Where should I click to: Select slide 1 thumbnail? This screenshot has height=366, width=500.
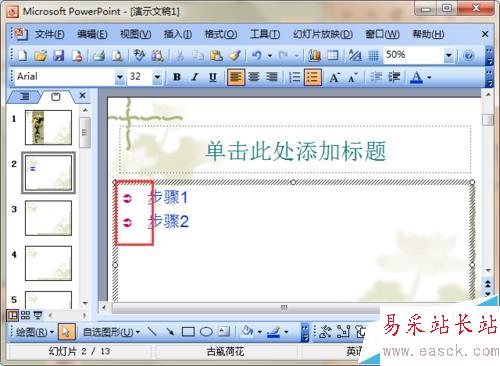click(48, 127)
